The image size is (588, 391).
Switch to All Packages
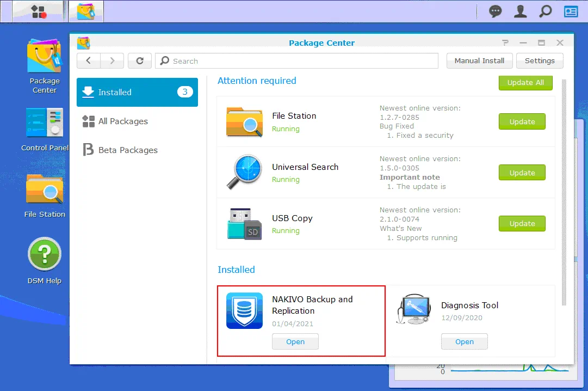(123, 121)
